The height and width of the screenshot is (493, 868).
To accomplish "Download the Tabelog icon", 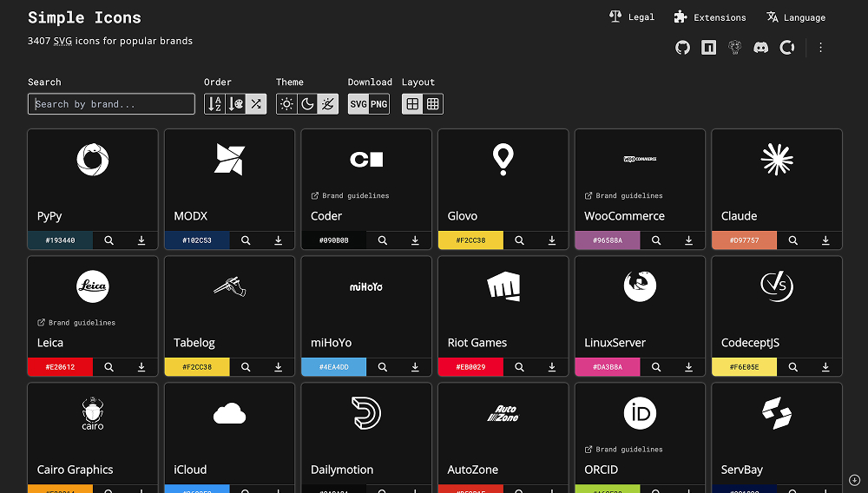I will click(x=278, y=367).
